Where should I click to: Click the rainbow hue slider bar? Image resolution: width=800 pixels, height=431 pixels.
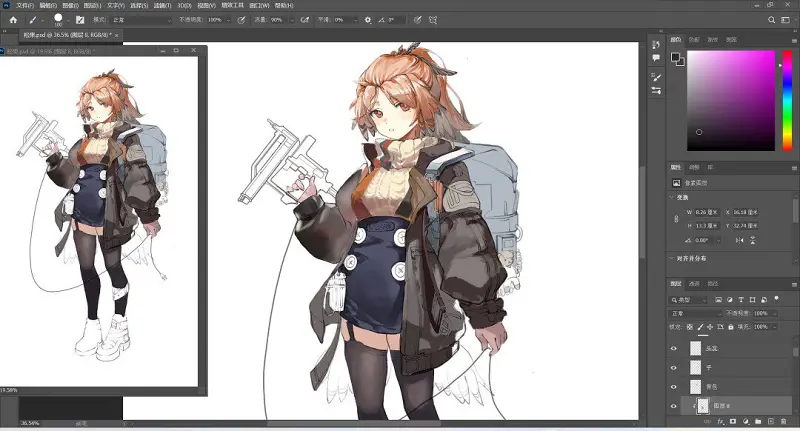787,100
